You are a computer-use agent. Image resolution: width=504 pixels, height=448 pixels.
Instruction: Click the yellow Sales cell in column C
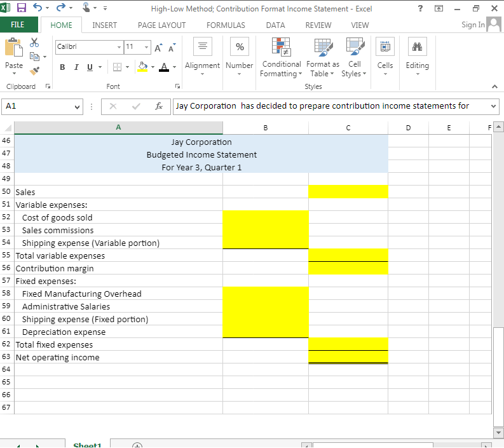(x=348, y=192)
